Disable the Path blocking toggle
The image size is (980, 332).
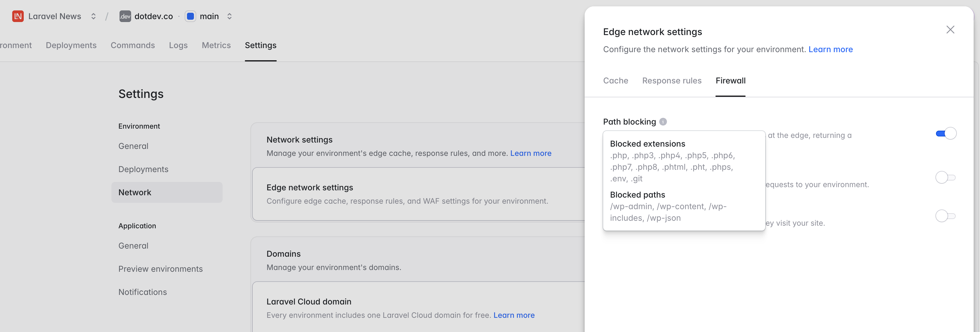pos(946,134)
